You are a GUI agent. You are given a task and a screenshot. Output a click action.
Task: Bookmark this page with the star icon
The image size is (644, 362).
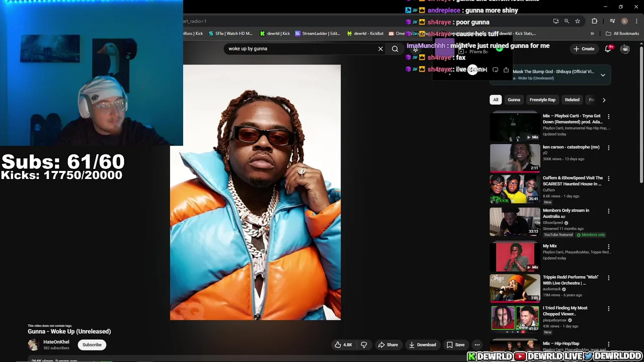[578, 21]
